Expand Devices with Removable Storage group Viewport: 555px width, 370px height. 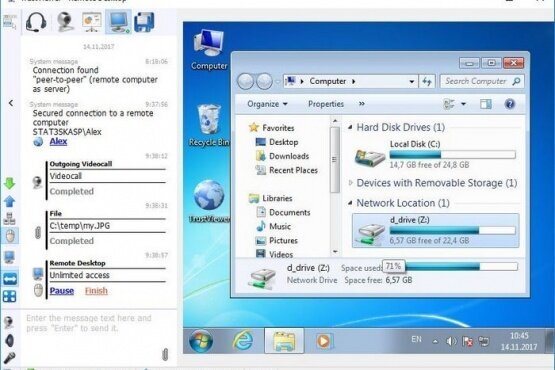350,183
